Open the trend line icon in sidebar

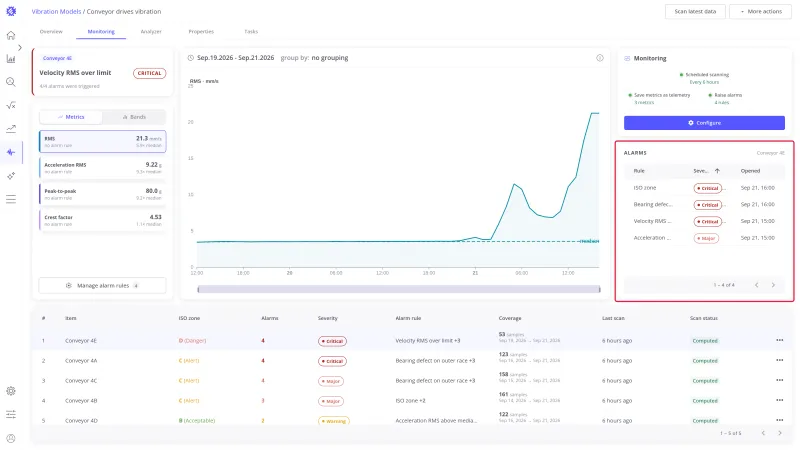coord(11,129)
